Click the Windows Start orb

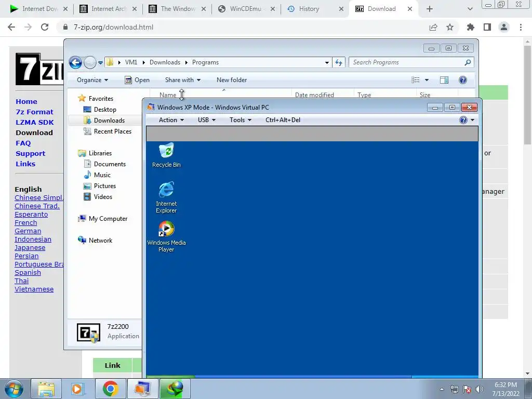[14, 389]
